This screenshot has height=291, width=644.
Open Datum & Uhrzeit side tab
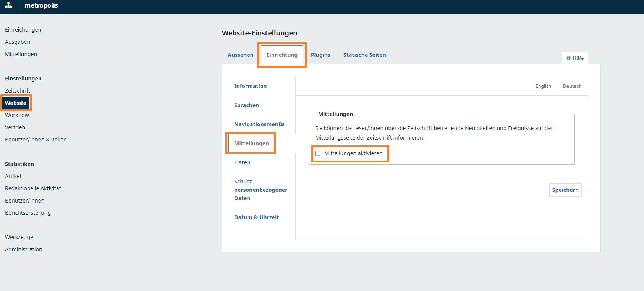tap(256, 217)
